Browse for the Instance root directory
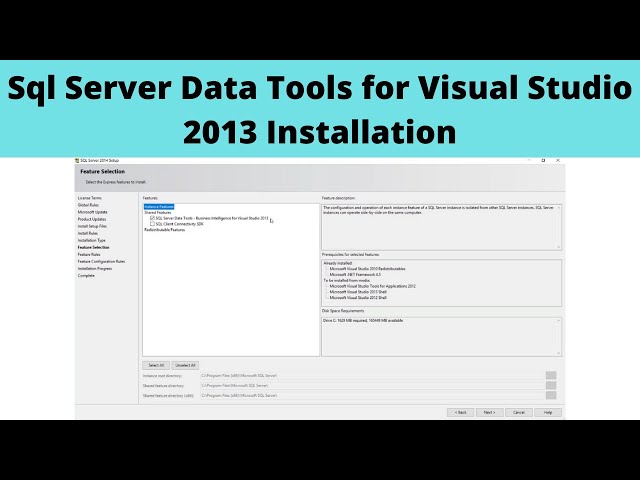 coord(551,376)
